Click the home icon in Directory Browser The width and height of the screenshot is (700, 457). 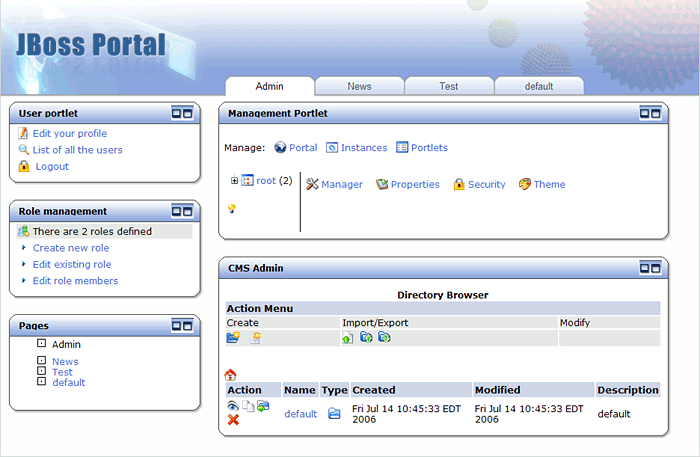click(231, 375)
